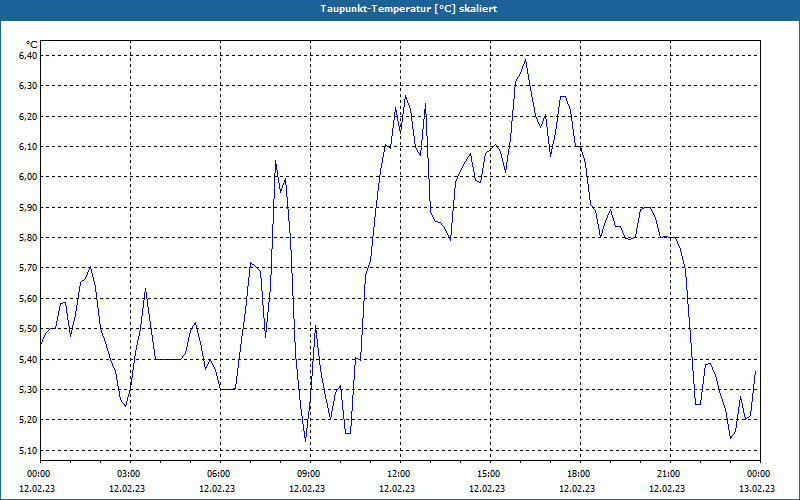800x500 pixels.
Task: Click the 00:00 label directly above 13.02.23
Action: click(760, 474)
